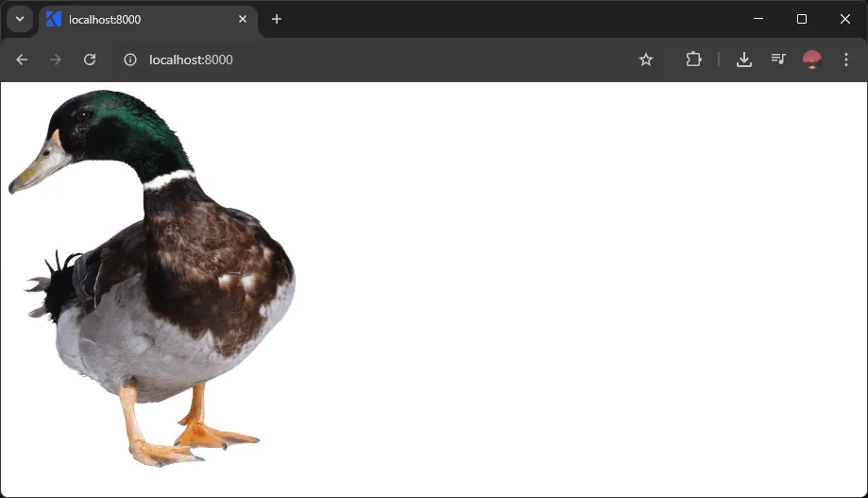Expand the three-dot browser menu
The width and height of the screenshot is (868, 498).
pyautogui.click(x=846, y=60)
